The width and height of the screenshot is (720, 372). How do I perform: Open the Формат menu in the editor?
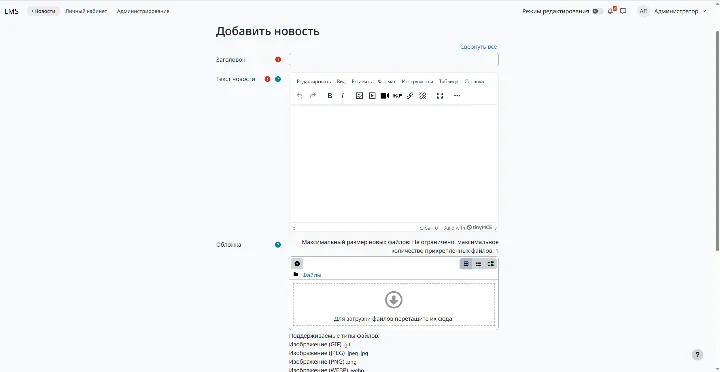click(387, 82)
